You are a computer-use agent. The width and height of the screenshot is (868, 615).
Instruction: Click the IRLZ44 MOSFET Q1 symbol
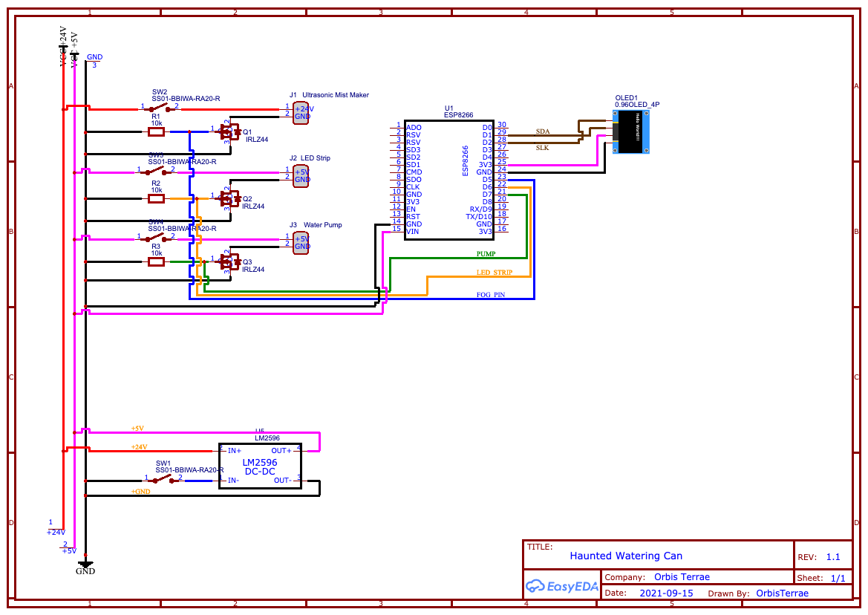(229, 132)
